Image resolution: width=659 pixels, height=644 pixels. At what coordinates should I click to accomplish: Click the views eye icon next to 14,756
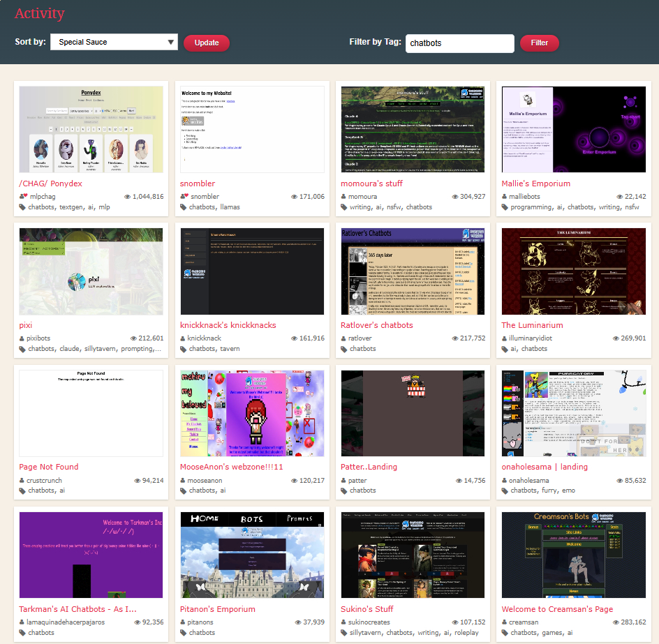459,480
